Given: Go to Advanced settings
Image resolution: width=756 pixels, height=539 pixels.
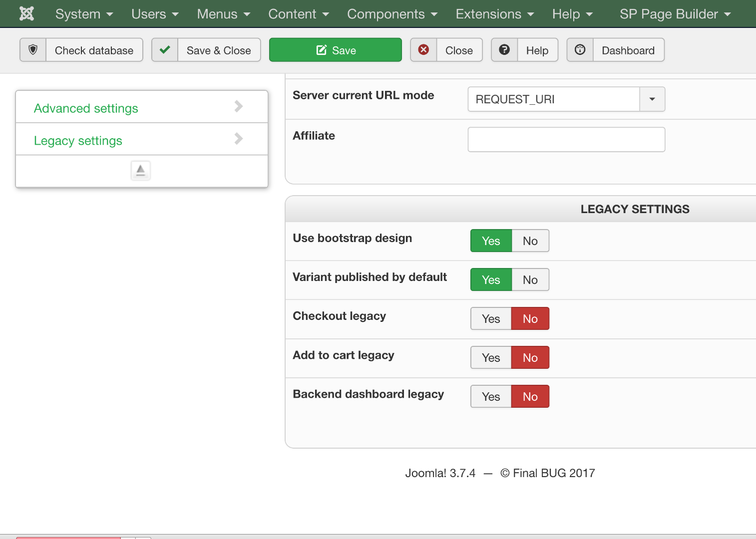Looking at the screenshot, I should pyautogui.click(x=86, y=108).
